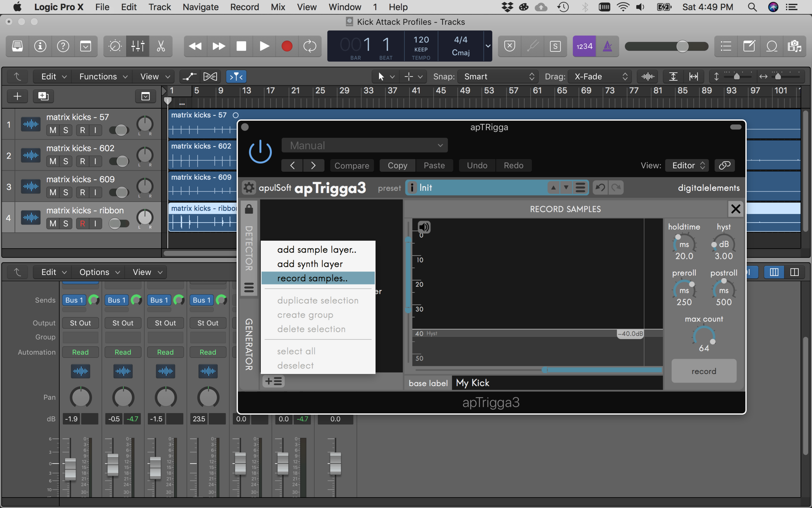Click the plugin link chain icon

724,165
